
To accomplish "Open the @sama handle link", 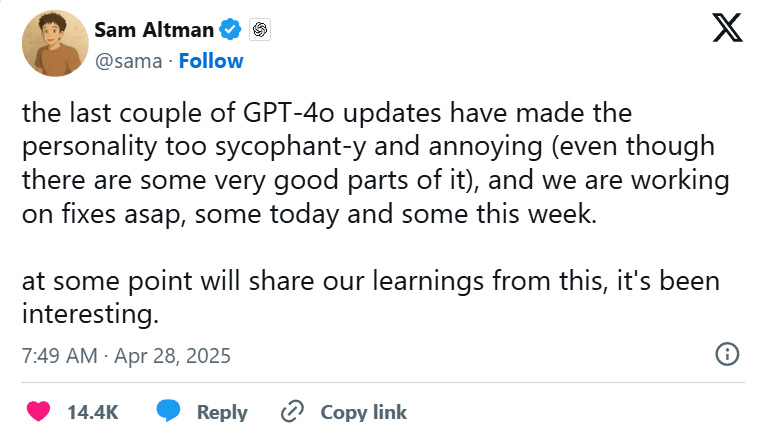I will point(126,61).
